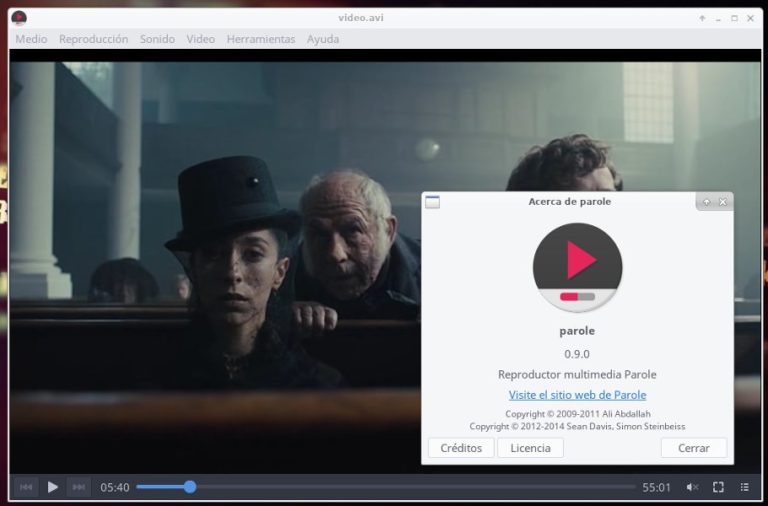Click the Créditos button
The height and width of the screenshot is (506, 768).
tap(461, 448)
